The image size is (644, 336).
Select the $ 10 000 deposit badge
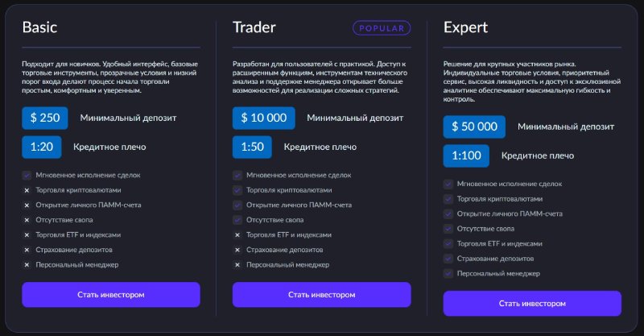(264, 118)
